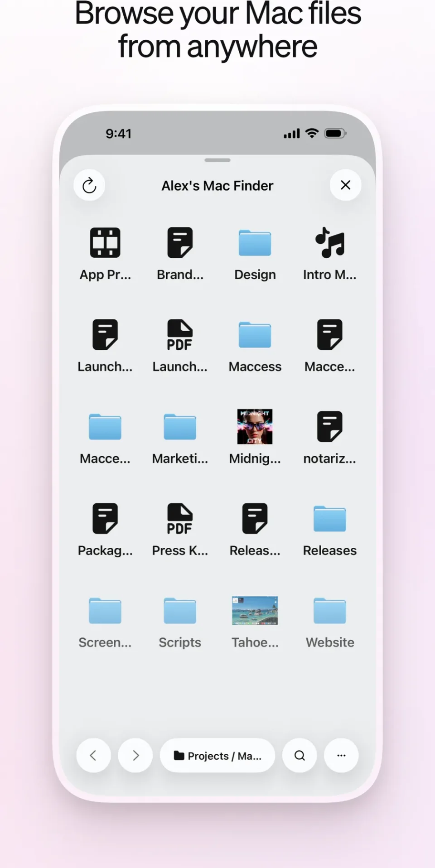435x868 pixels.
Task: Open the more options ellipsis button
Action: tap(341, 755)
